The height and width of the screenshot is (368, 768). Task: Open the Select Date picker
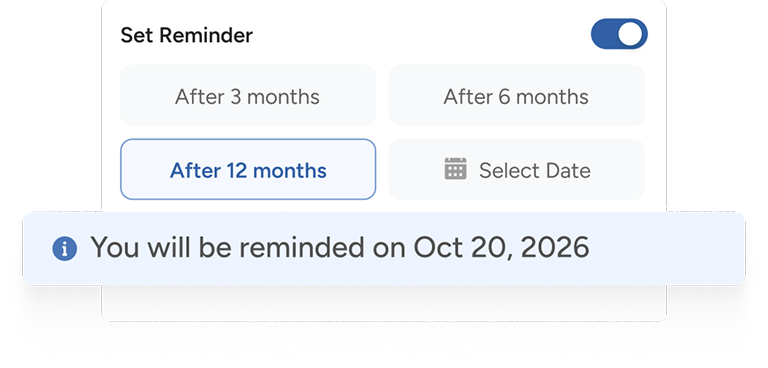click(x=516, y=170)
